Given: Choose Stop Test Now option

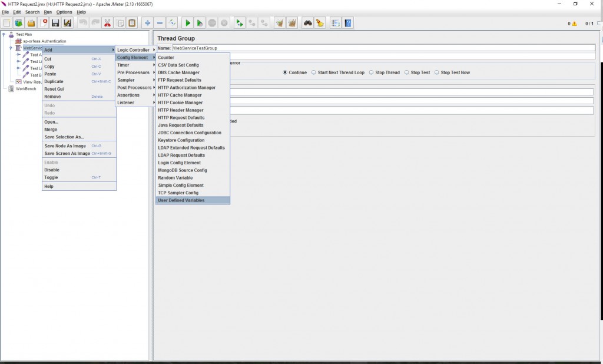Looking at the screenshot, I should pyautogui.click(x=438, y=72).
